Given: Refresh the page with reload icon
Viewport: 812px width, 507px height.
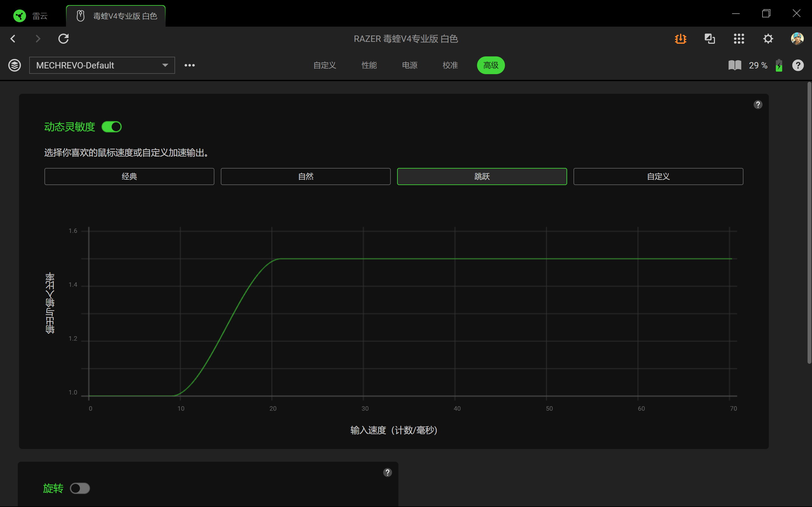Looking at the screenshot, I should [63, 39].
